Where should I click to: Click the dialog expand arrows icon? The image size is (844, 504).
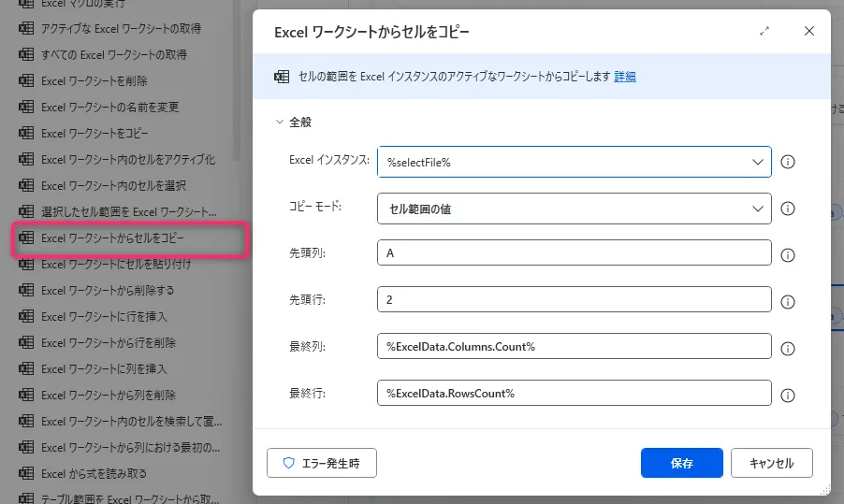pyautogui.click(x=764, y=31)
